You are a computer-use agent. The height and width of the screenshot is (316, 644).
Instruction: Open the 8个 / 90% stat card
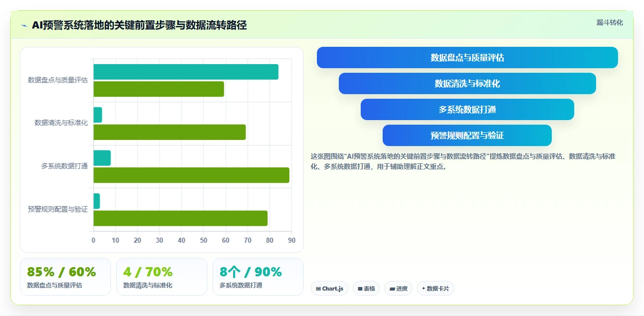tap(258, 277)
